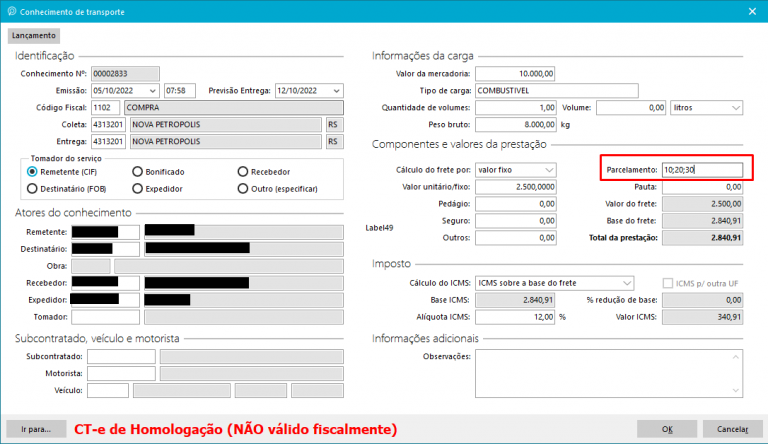Click the Pedágio field
768x444 pixels.
click(516, 204)
